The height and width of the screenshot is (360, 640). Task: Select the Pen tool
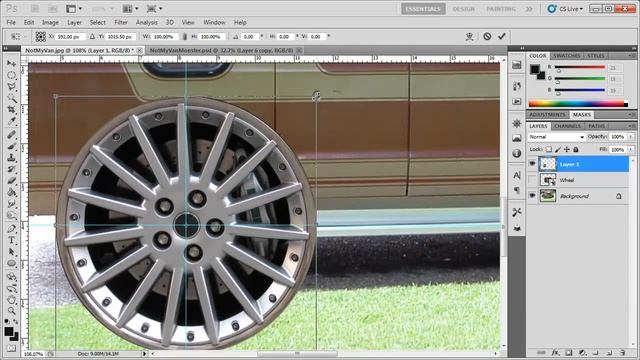(x=11, y=229)
